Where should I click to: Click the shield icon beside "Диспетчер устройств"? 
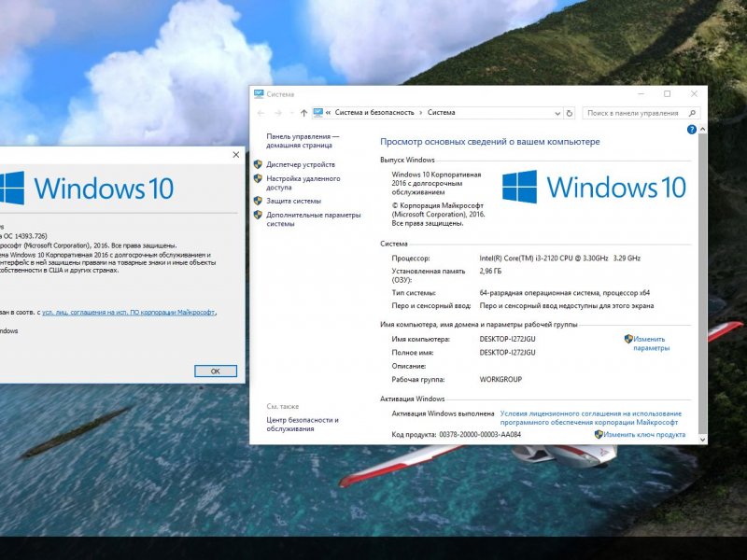(x=258, y=164)
